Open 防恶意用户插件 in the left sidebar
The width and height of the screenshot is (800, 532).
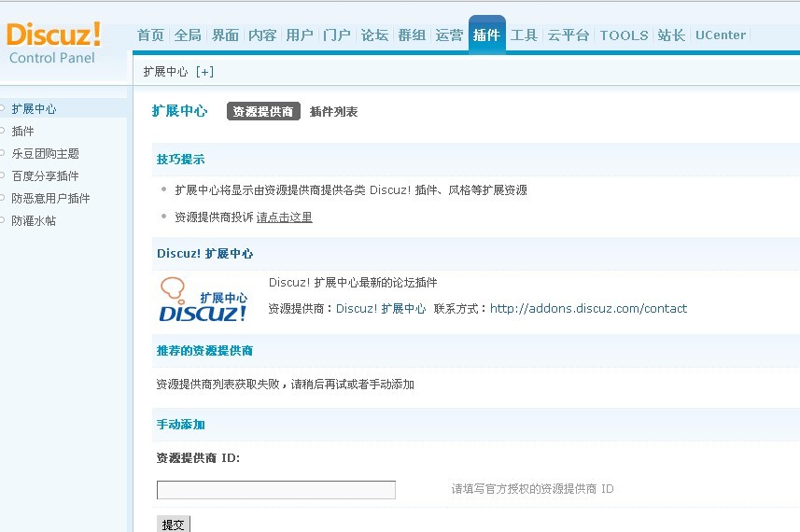click(50, 199)
